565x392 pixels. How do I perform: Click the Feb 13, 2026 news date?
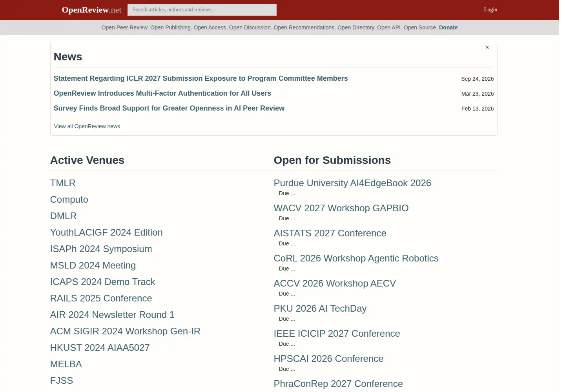[477, 109]
